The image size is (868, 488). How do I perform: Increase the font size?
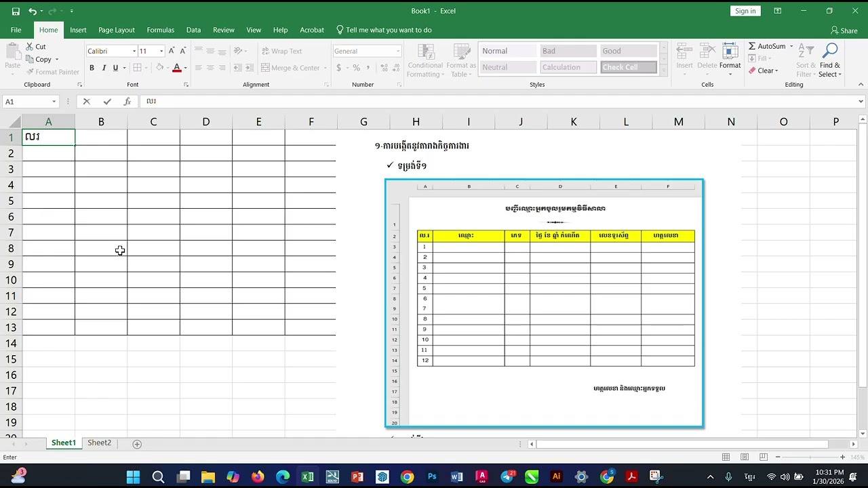[x=172, y=51]
